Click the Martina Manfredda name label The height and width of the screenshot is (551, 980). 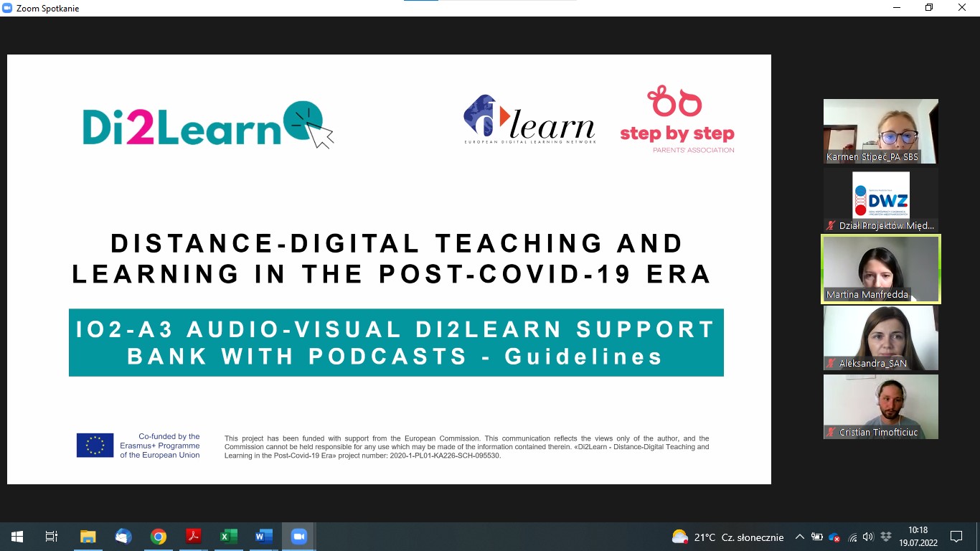click(867, 295)
